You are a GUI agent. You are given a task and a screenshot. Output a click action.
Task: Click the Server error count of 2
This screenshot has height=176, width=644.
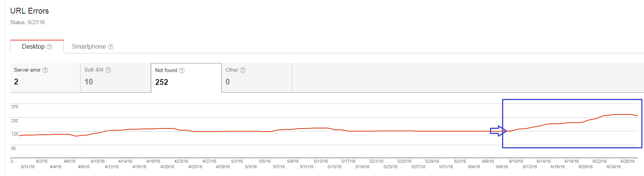point(16,82)
